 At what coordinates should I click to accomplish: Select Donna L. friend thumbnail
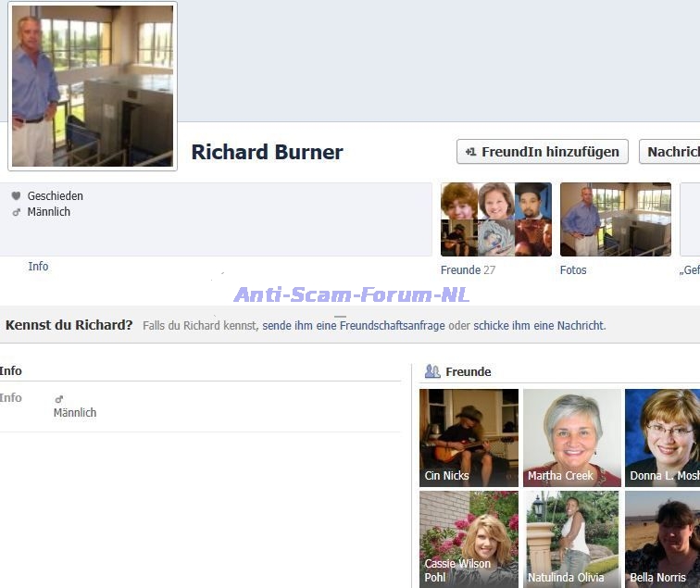point(662,437)
